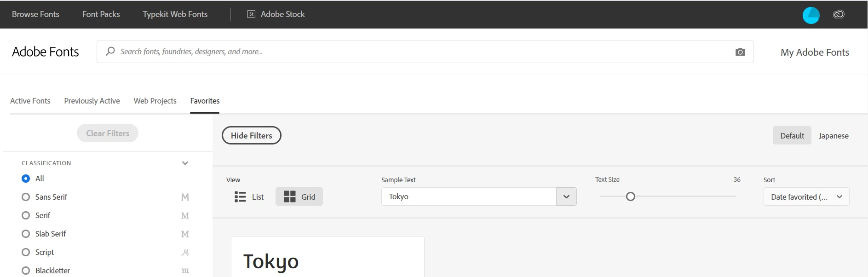This screenshot has width=868, height=277.
Task: Open My Adobe Fonts link
Action: click(x=815, y=52)
